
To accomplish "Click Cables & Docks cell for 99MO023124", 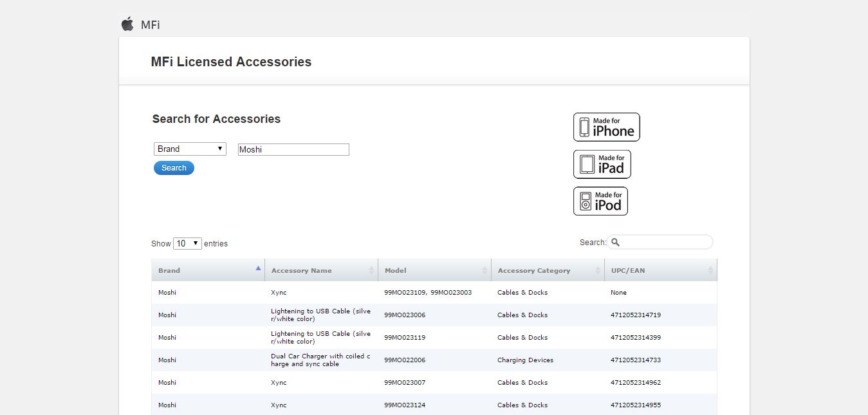I will tap(522, 405).
